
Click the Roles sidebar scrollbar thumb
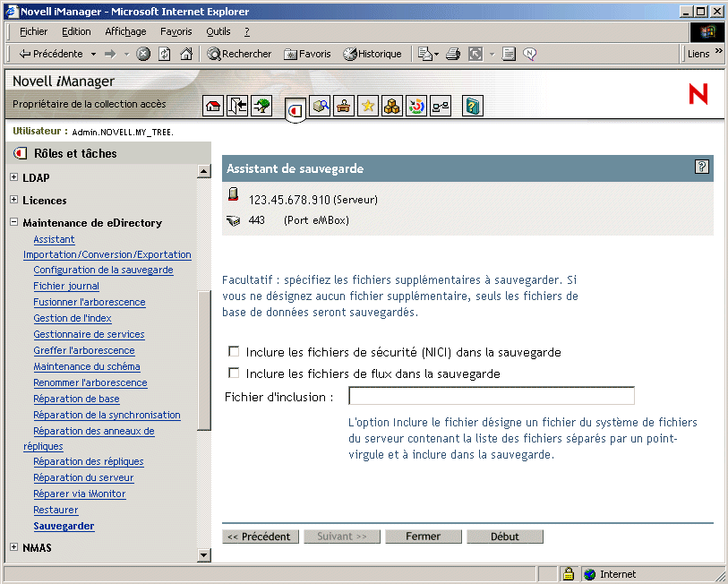pyautogui.click(x=204, y=361)
